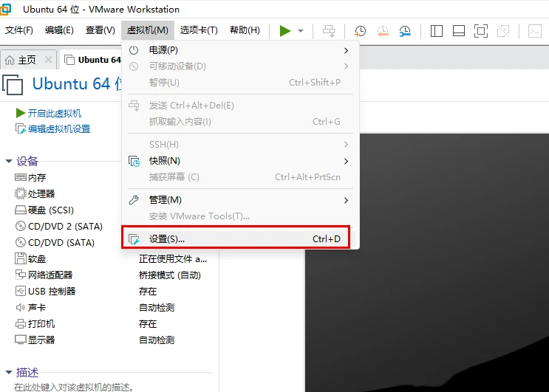Click 编辑虚拟机设置 link

(59, 129)
